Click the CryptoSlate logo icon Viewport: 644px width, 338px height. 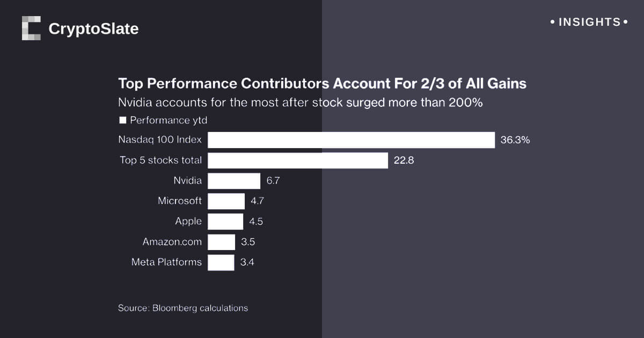coord(31,28)
